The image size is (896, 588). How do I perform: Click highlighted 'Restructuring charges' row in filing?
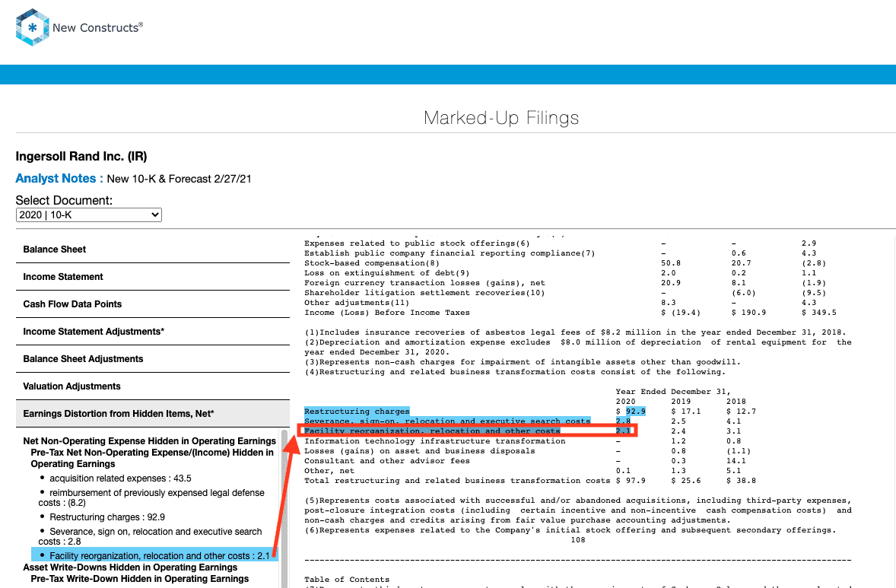coord(357,412)
